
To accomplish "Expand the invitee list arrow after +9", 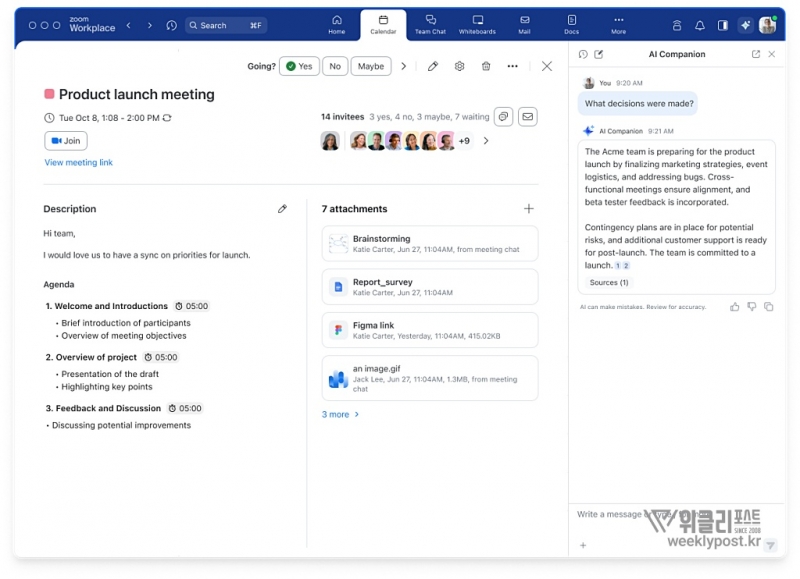I will 486,141.
